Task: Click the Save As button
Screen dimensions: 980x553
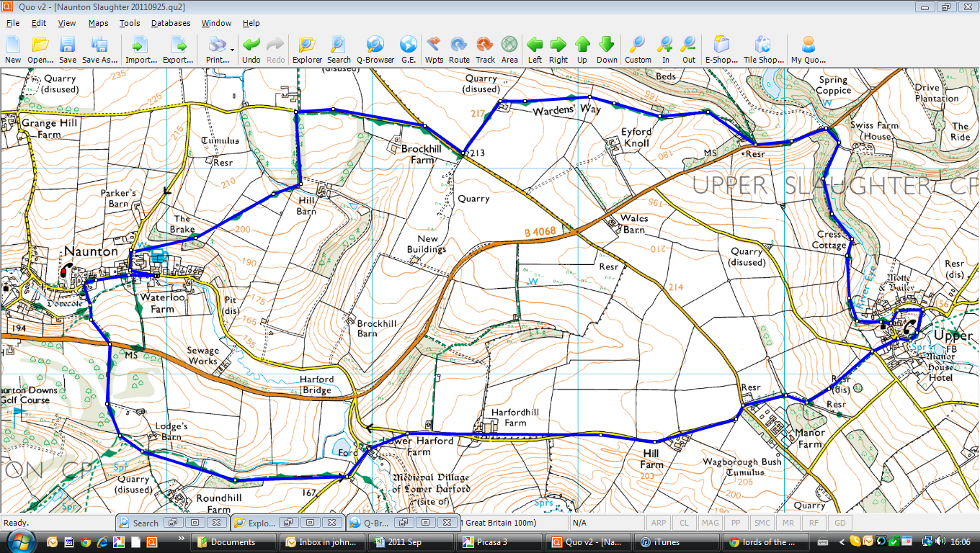Action: [100, 49]
